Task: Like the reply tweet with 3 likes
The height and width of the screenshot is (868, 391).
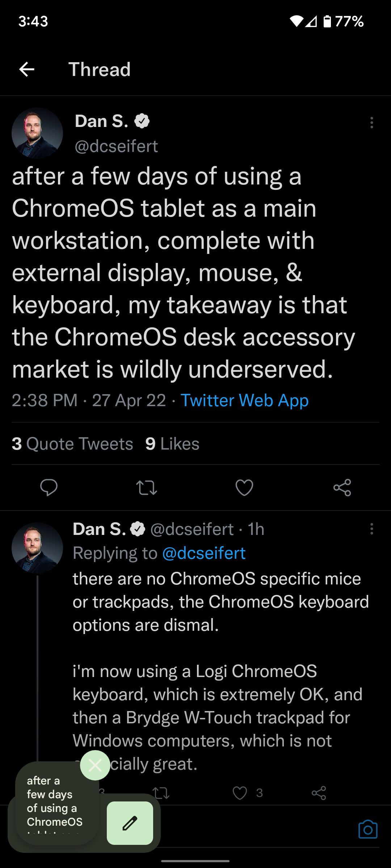Action: 240,793
